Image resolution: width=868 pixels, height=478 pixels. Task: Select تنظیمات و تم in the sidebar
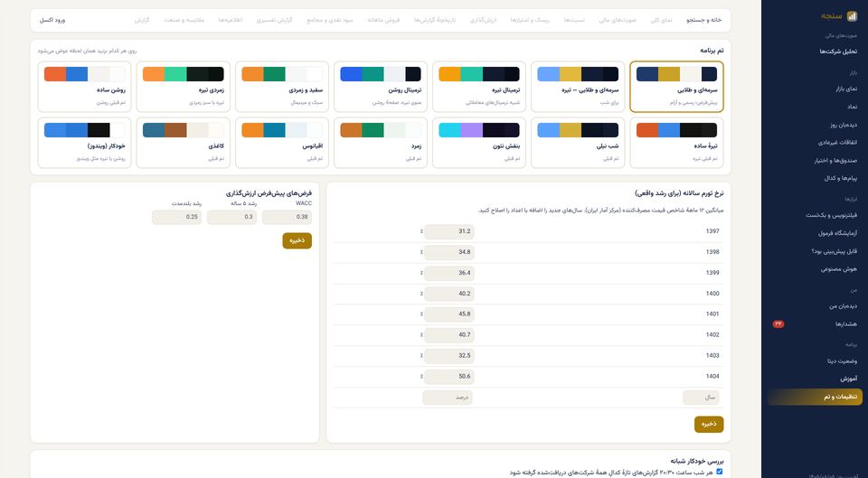[815, 397]
